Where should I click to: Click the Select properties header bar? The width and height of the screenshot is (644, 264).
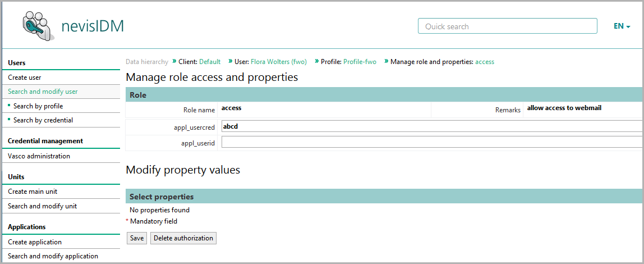(x=384, y=197)
